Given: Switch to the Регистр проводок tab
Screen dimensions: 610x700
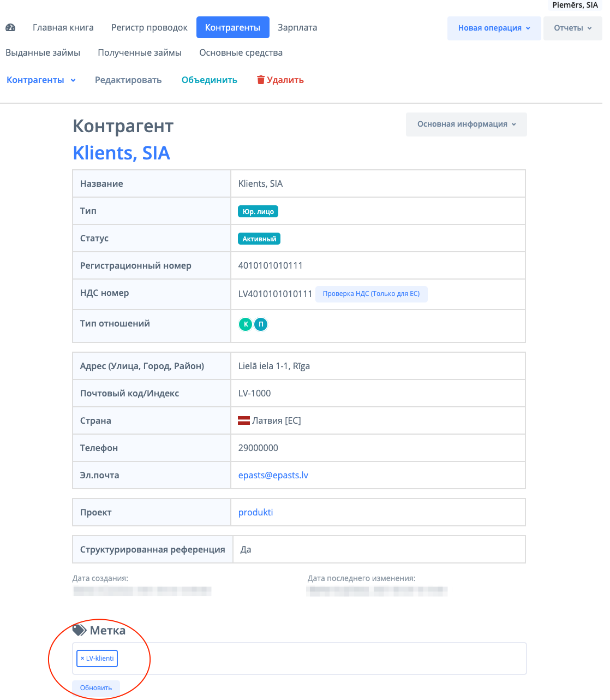Looking at the screenshot, I should 149,27.
